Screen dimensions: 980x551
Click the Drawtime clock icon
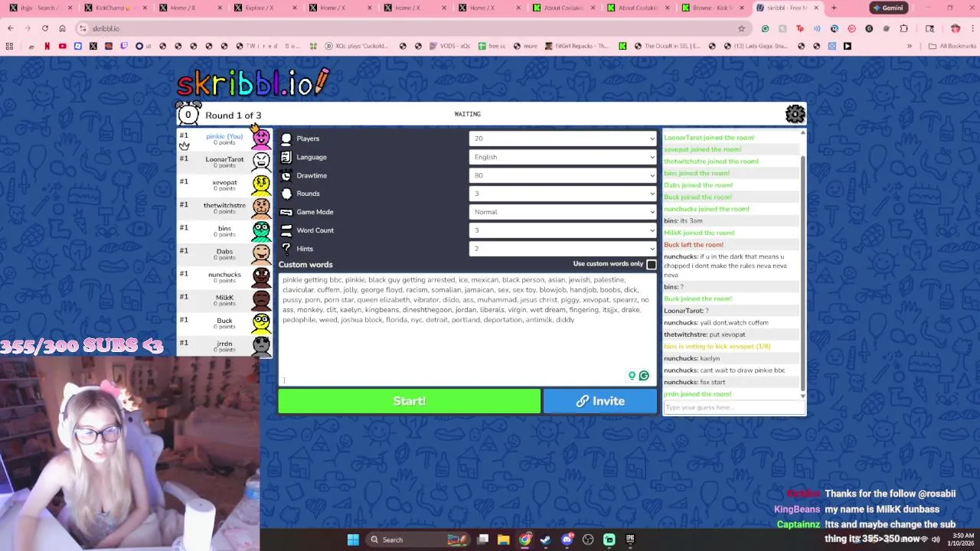(x=286, y=175)
